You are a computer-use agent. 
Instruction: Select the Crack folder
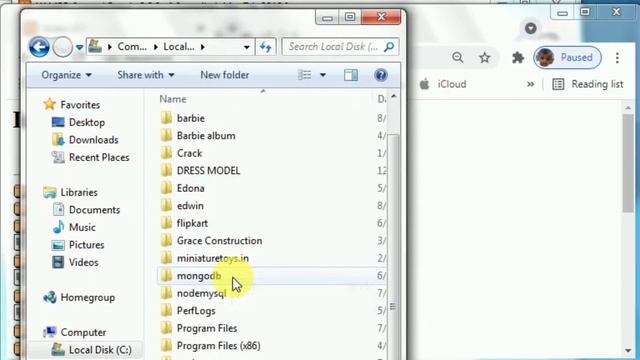tap(189, 153)
